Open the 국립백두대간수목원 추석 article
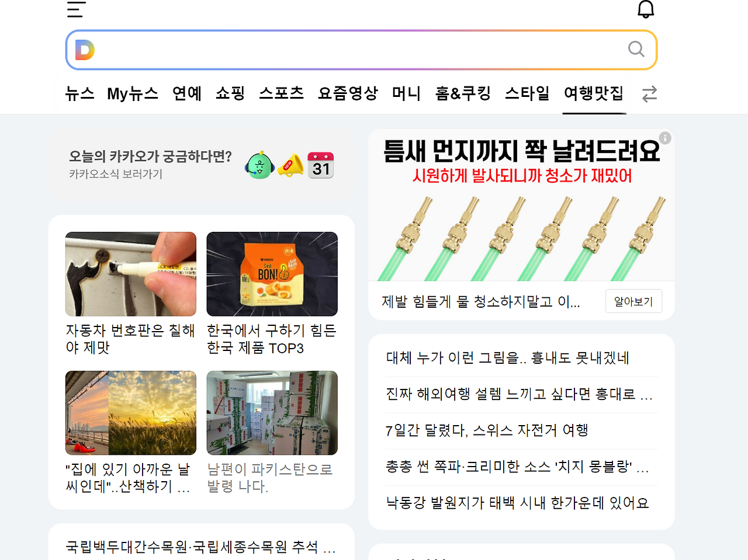This screenshot has height=560, width=748. click(x=200, y=548)
